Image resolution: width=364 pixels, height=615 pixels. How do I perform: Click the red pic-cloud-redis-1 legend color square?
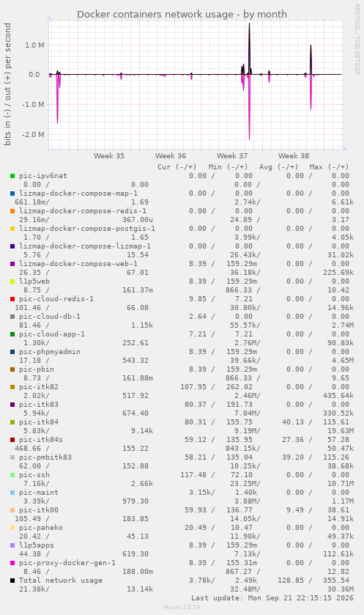coord(12,299)
